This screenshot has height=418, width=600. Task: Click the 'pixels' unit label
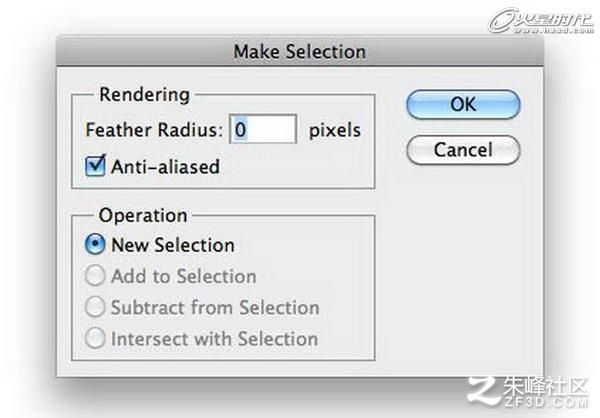tap(334, 131)
